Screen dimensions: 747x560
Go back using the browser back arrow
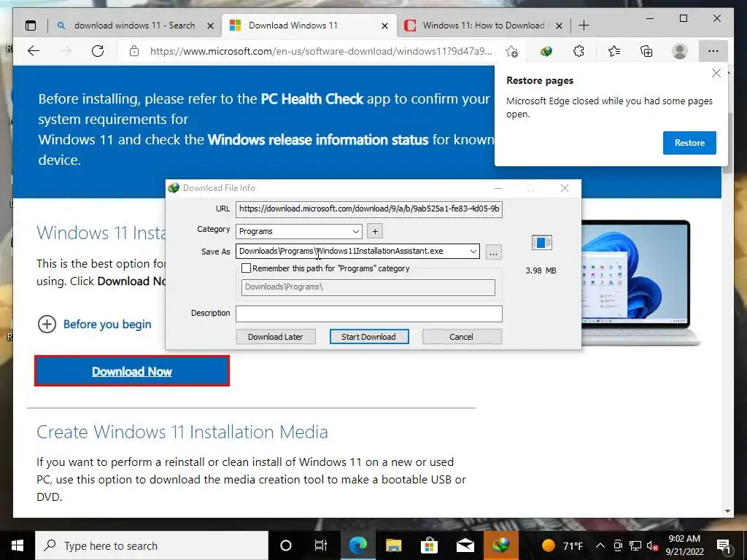coord(34,51)
